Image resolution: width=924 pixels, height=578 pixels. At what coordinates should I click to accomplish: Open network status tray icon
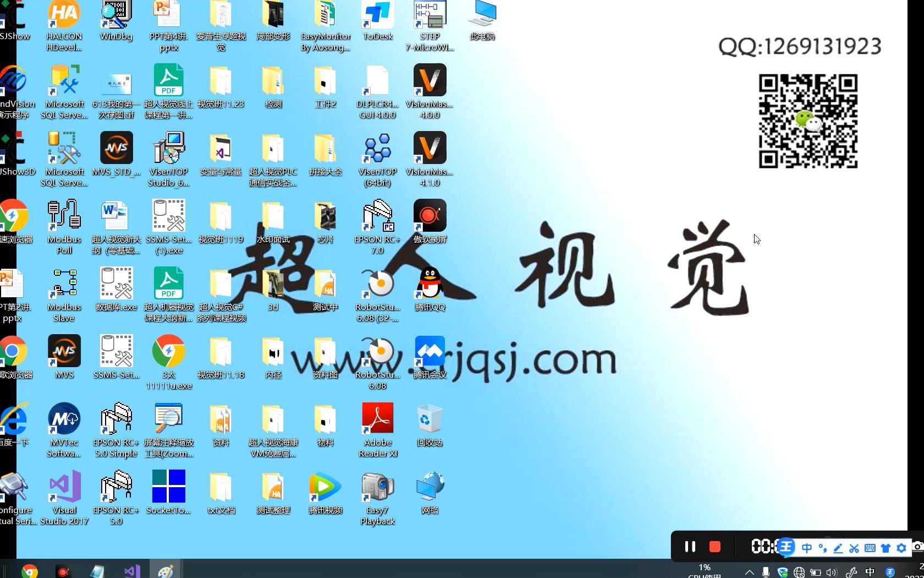tap(799, 572)
